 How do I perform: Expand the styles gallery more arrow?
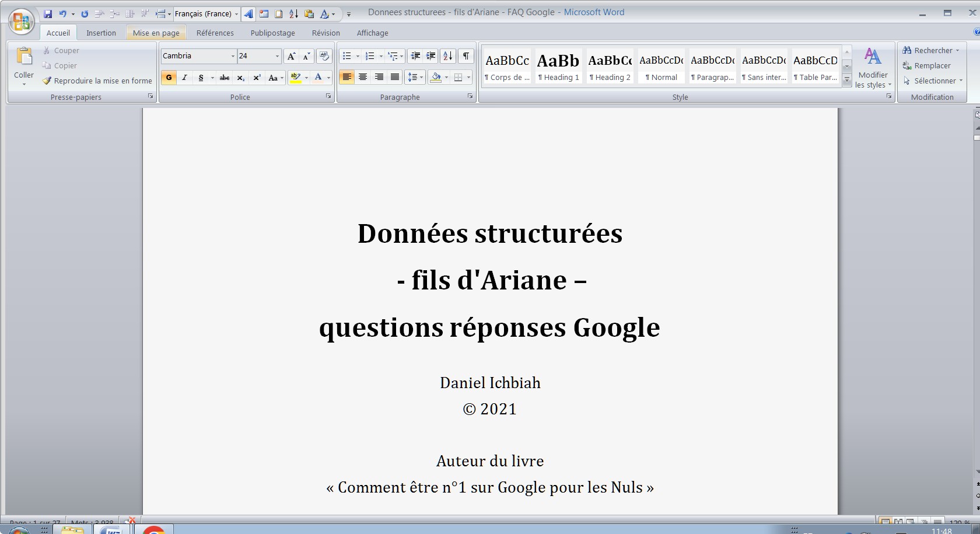coord(847,81)
